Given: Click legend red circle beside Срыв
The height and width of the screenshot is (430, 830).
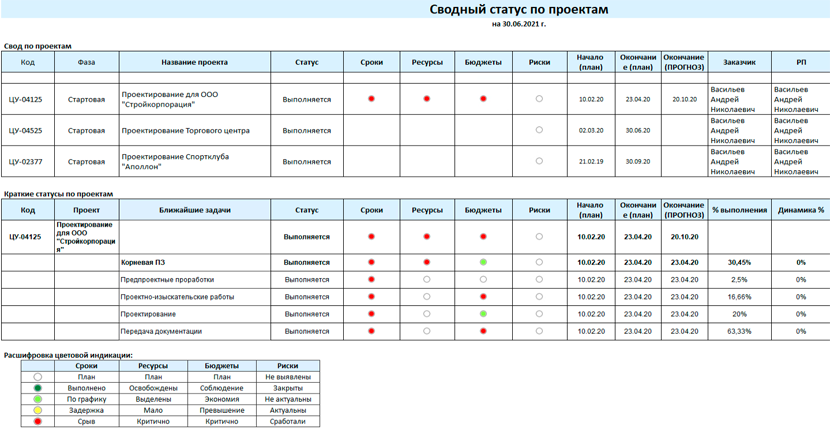Looking at the screenshot, I should [x=38, y=422].
